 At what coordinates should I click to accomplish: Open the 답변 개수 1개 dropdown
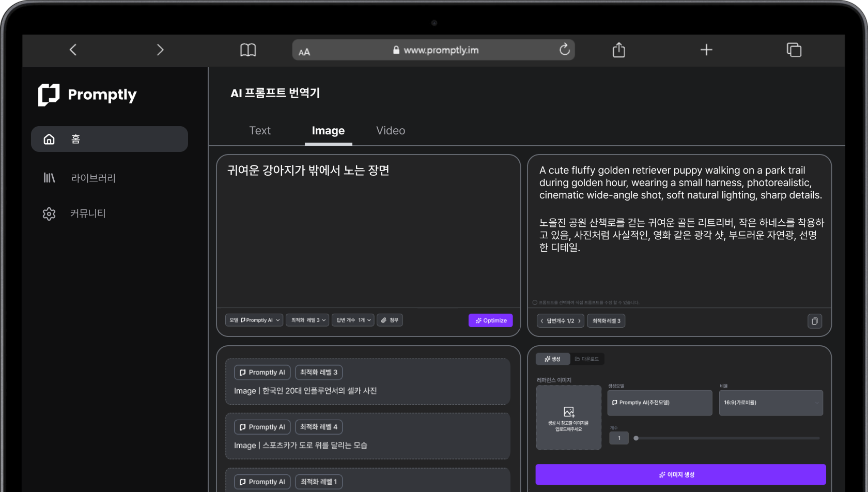(353, 320)
